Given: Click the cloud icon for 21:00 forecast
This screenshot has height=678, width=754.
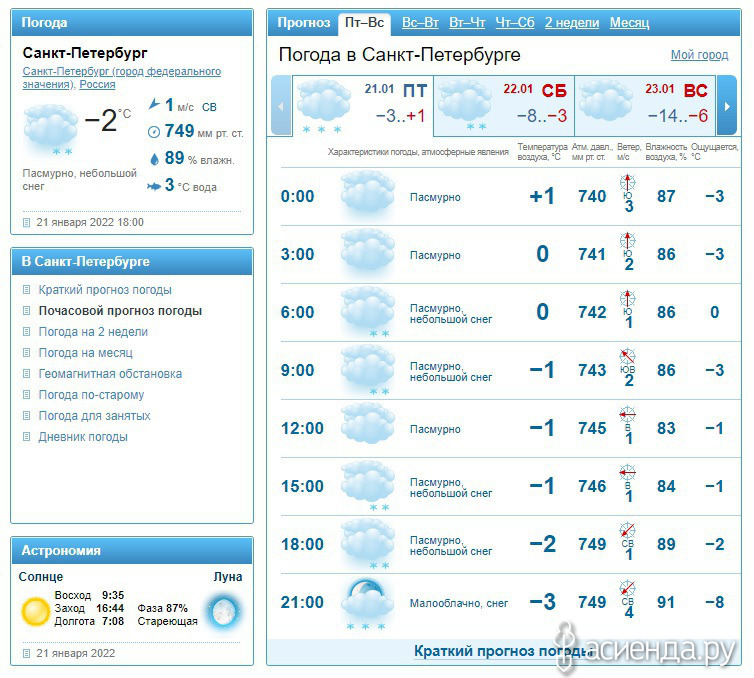Looking at the screenshot, I should pyautogui.click(x=368, y=602).
